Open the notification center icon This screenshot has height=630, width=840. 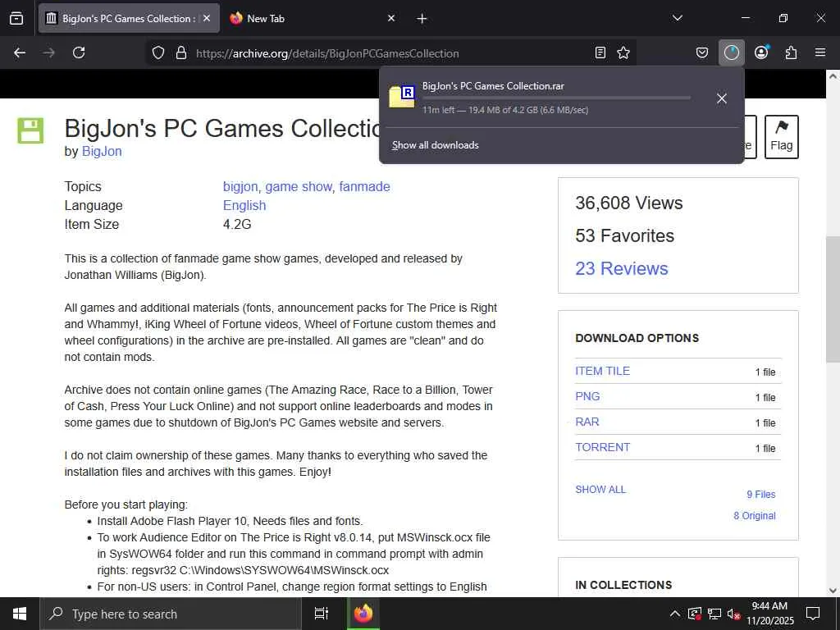coord(813,614)
